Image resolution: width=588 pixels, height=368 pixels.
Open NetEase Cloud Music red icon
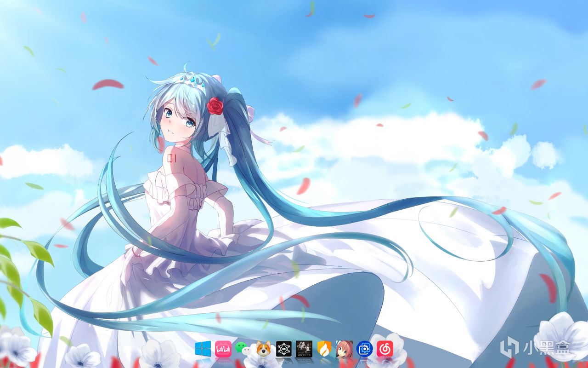click(x=385, y=349)
